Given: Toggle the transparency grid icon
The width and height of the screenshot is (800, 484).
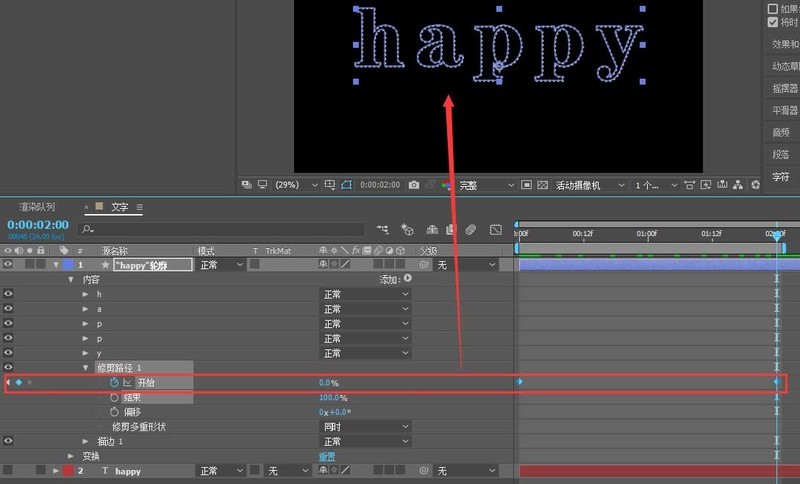Looking at the screenshot, I should (543, 185).
